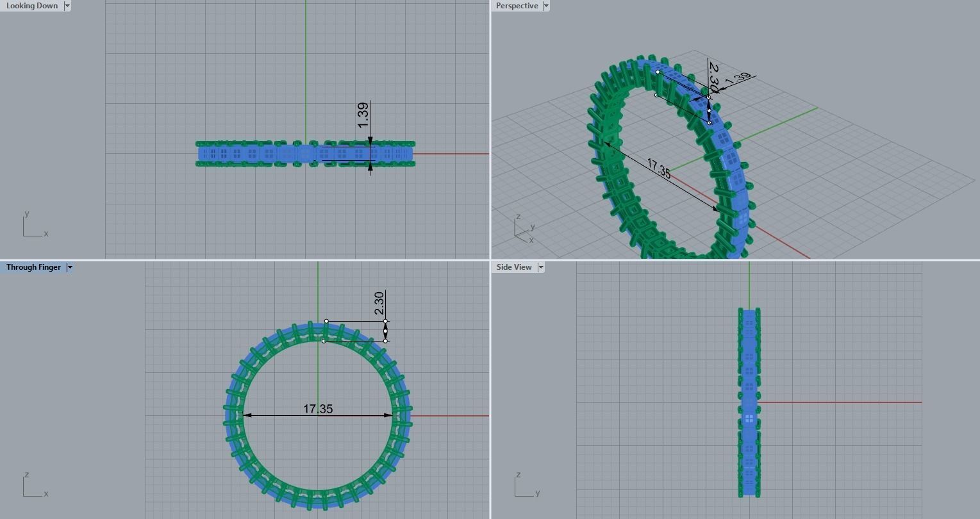The height and width of the screenshot is (519, 980).
Task: Open the Side View viewport dropdown arrow
Action: 541,267
